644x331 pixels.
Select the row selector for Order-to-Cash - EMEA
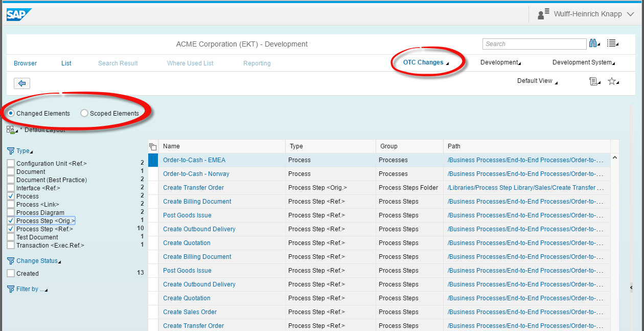(153, 160)
